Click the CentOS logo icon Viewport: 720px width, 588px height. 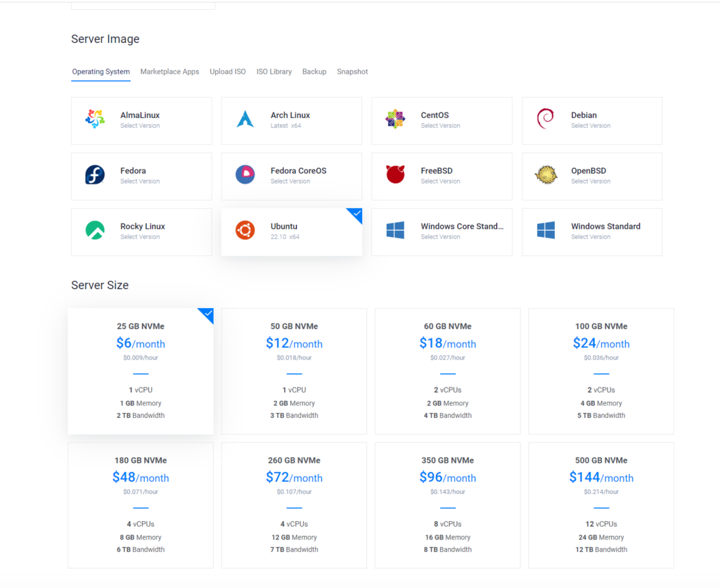[395, 120]
